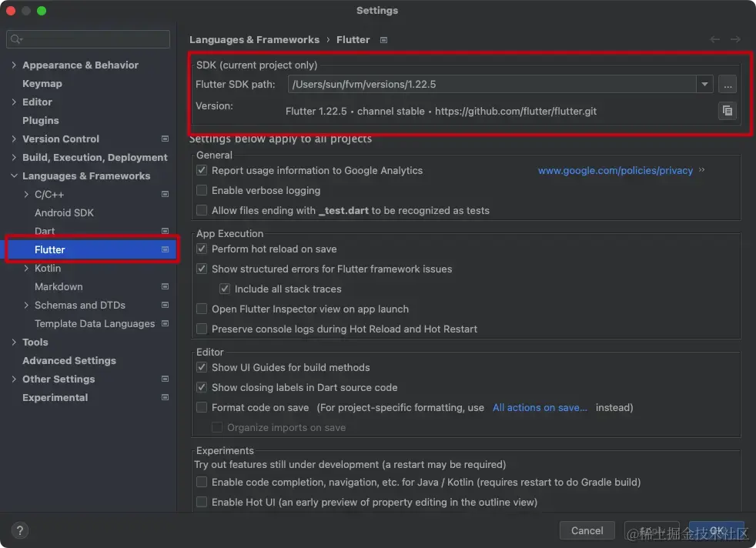The image size is (756, 548).
Task: Toggle Show structured errors for Flutter framework
Action: coord(202,269)
